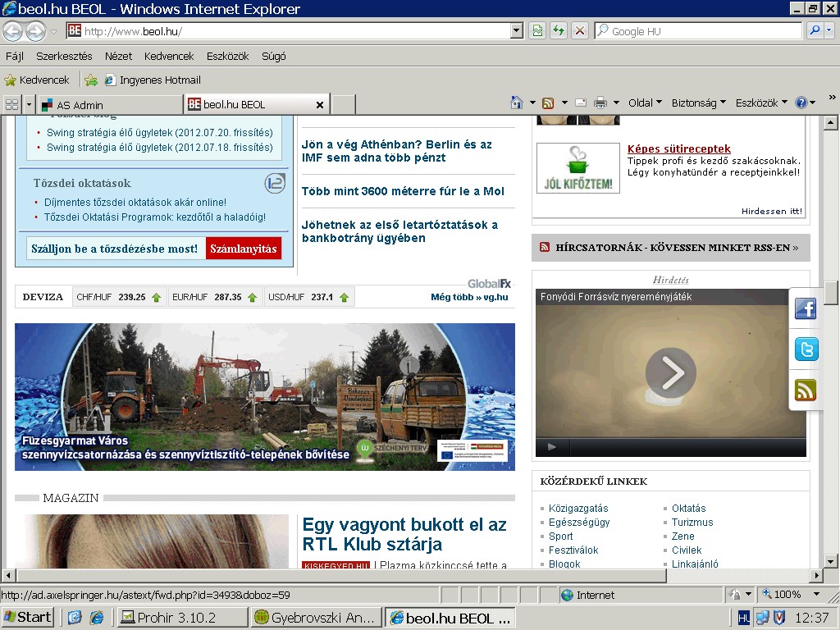Click the Google HU search box
Image resolution: width=840 pixels, height=630 pixels.
697,31
